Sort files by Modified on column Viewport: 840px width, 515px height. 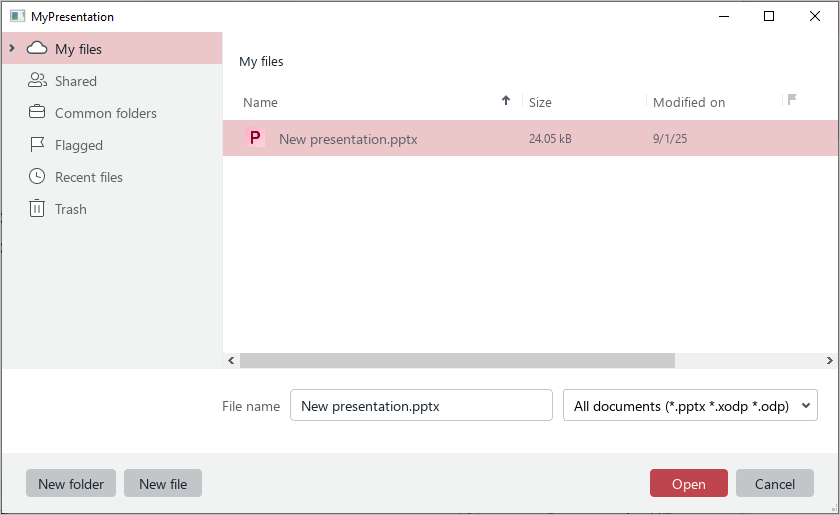coord(689,102)
